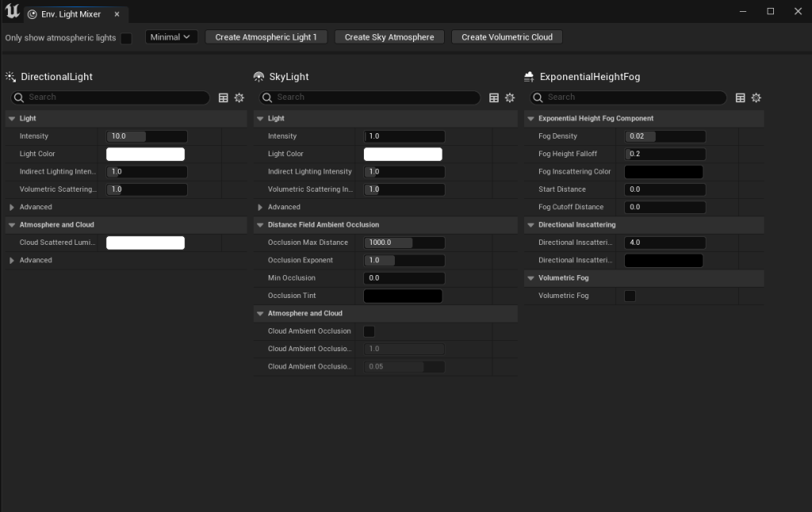Open ExponentialHeightFog settings gear icon
This screenshot has width=812, height=512.
click(756, 97)
